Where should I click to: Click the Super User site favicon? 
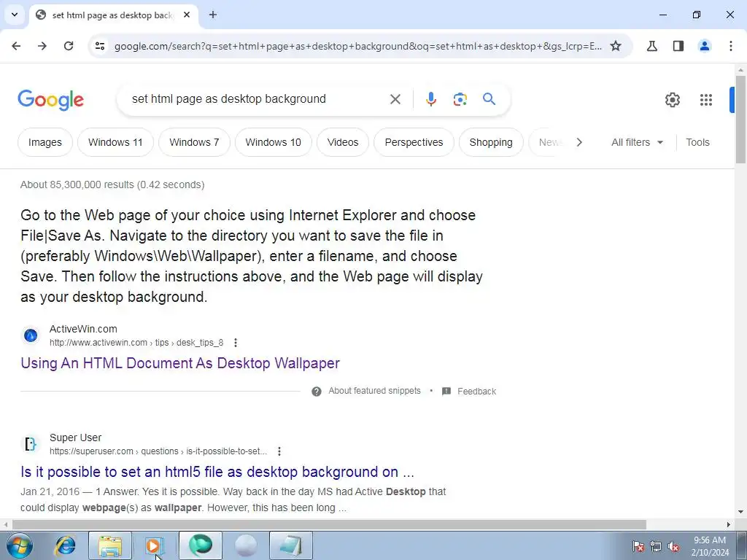(x=31, y=444)
